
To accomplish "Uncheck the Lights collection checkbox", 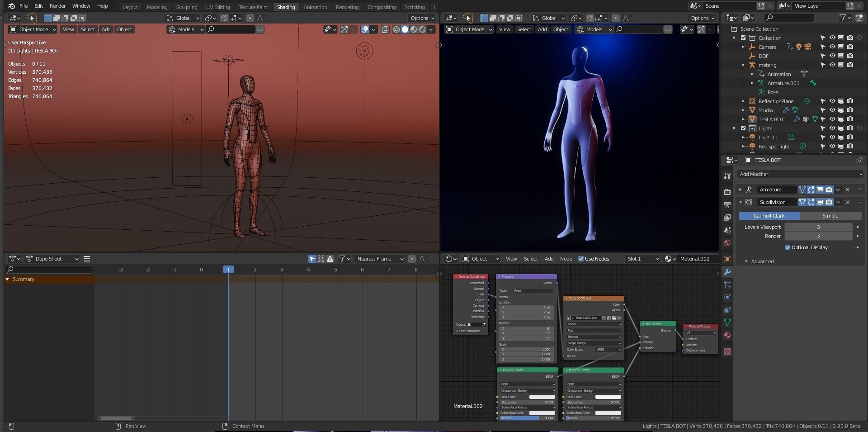I will click(x=743, y=128).
